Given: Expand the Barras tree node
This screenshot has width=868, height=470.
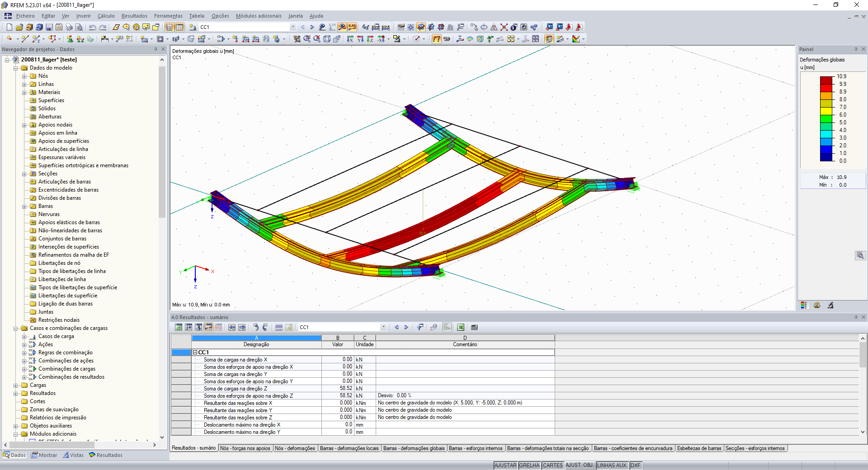Looking at the screenshot, I should point(24,207).
